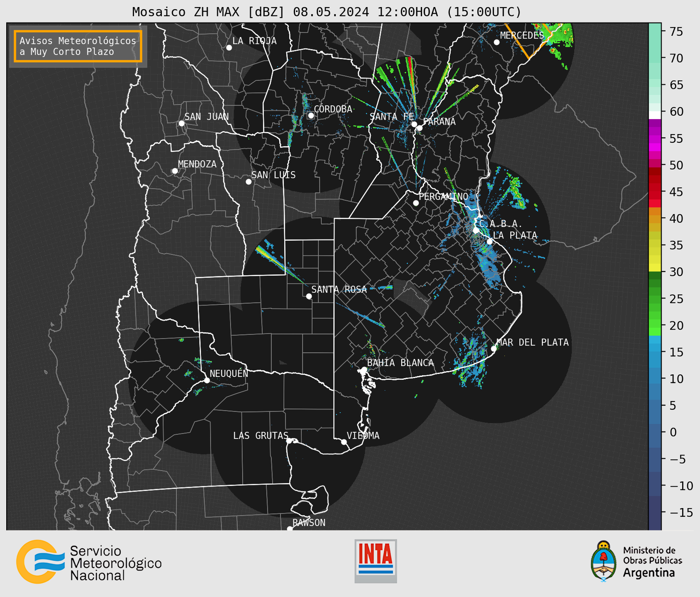Click the Ministerio de Obras Públicas emblem
The height and width of the screenshot is (597, 700).
[604, 561]
